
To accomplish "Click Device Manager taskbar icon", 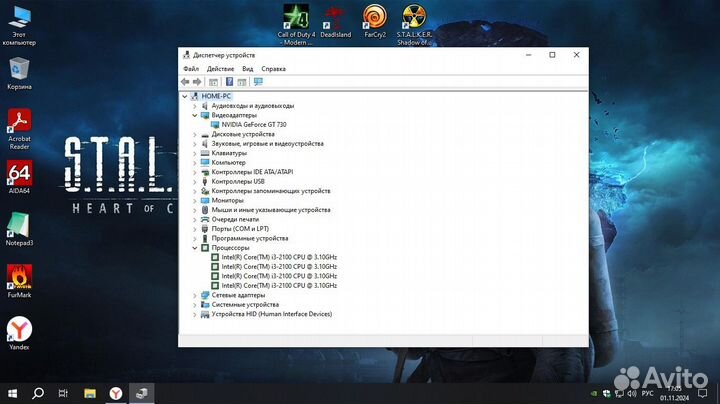I will pos(141,393).
